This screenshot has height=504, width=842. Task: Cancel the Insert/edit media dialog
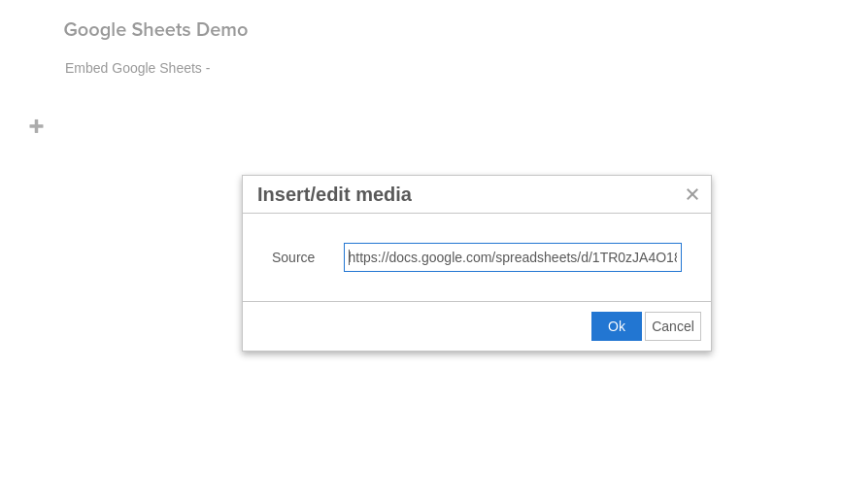tap(673, 326)
